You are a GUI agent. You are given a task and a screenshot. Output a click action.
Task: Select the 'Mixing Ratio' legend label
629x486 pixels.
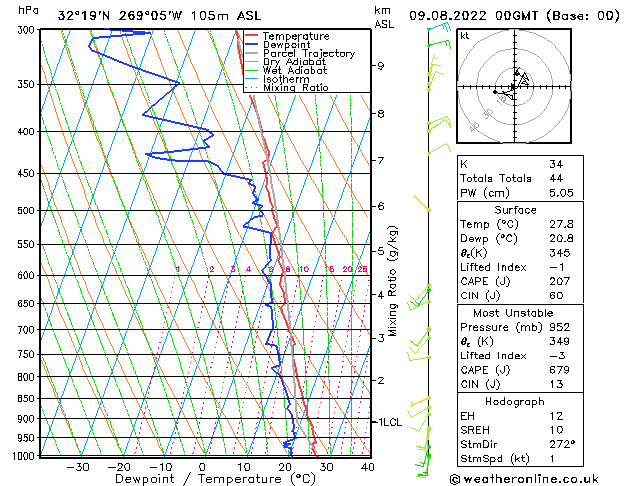point(296,88)
